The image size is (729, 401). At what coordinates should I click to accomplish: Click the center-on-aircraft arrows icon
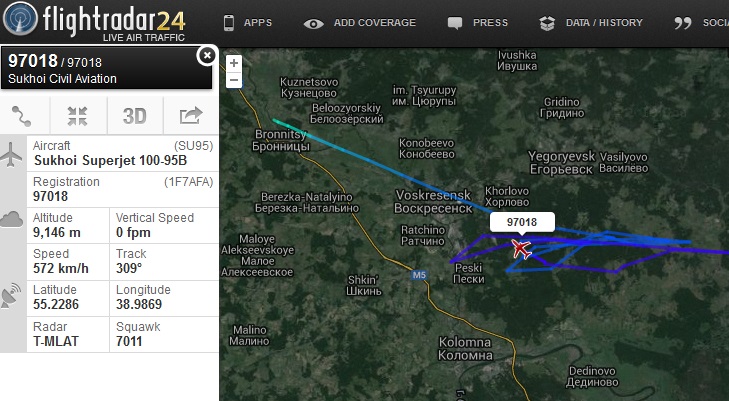pos(78,116)
